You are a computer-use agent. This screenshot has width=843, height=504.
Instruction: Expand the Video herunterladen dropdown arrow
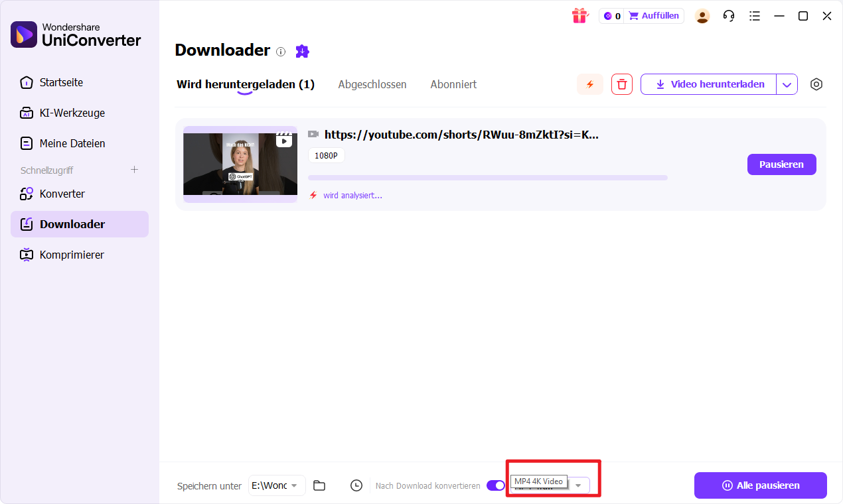pyautogui.click(x=787, y=84)
